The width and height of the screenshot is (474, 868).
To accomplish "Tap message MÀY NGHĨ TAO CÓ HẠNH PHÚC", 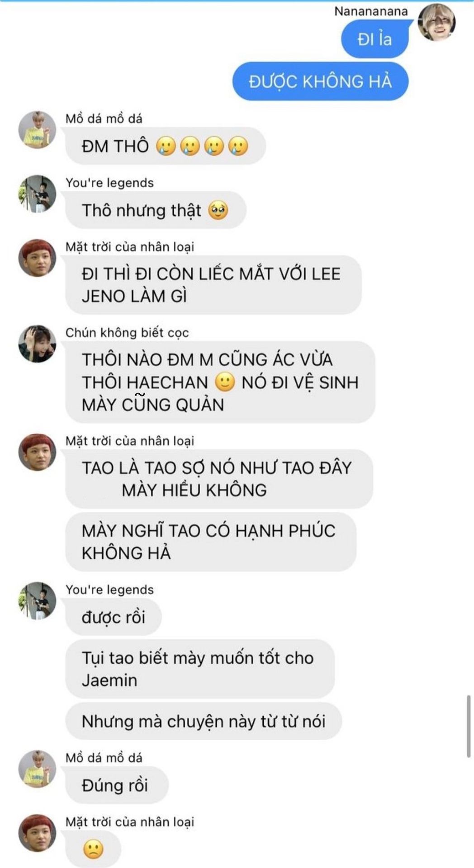I will (x=210, y=542).
